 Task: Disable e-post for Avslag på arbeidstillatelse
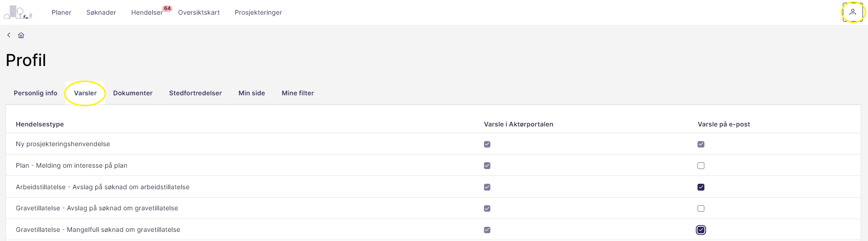point(701,187)
